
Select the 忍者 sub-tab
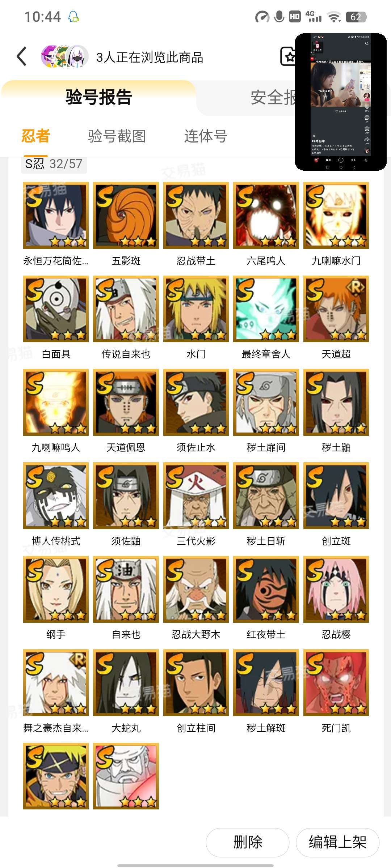tap(35, 136)
